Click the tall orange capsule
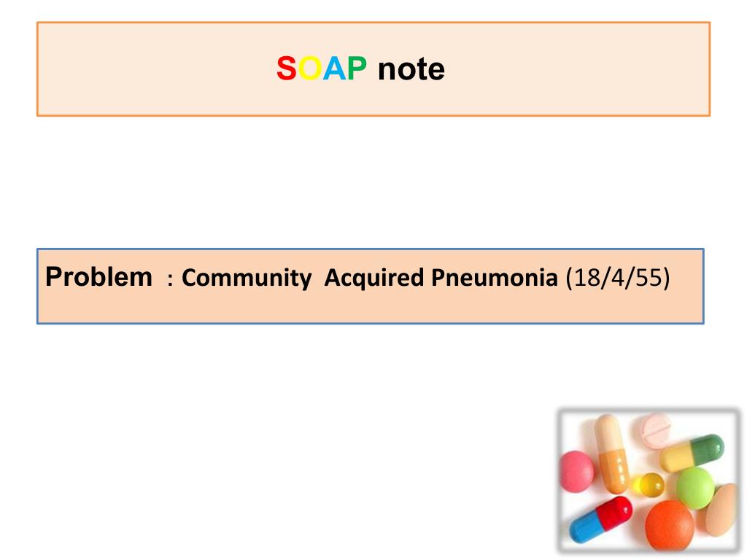747x560 pixels. coord(612,454)
